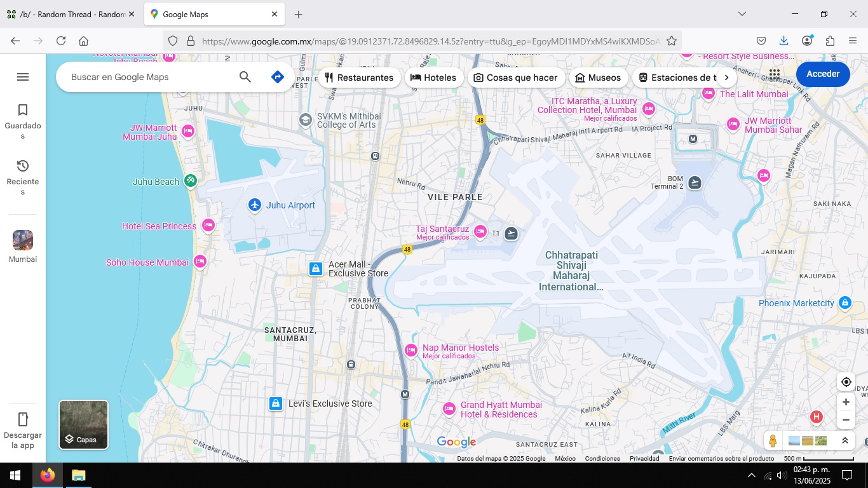The height and width of the screenshot is (488, 868).
Task: Select The Lalit Mumbai hotel pin
Action: click(708, 94)
